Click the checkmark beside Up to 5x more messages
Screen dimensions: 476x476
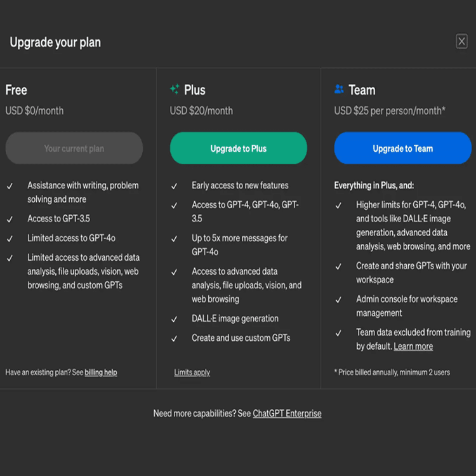(x=175, y=239)
